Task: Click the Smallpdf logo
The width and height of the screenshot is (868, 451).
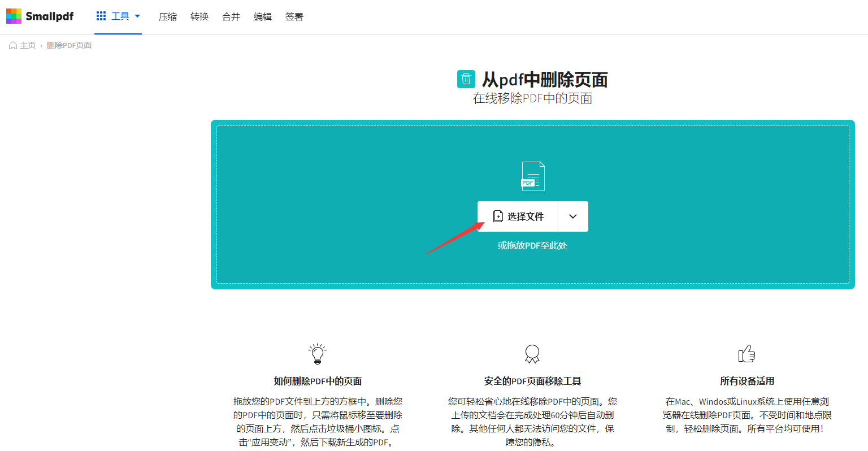Action: click(x=40, y=16)
